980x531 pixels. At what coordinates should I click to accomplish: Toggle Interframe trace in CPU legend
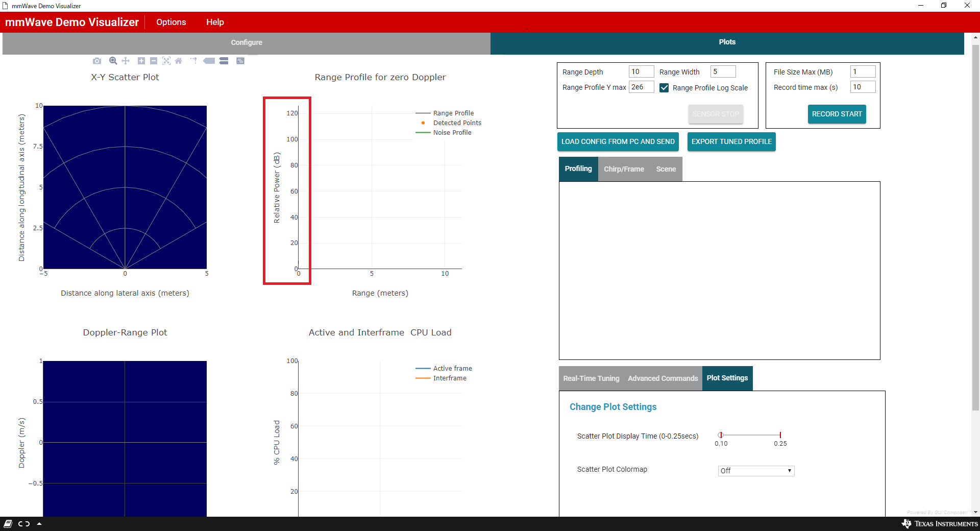[x=441, y=378]
